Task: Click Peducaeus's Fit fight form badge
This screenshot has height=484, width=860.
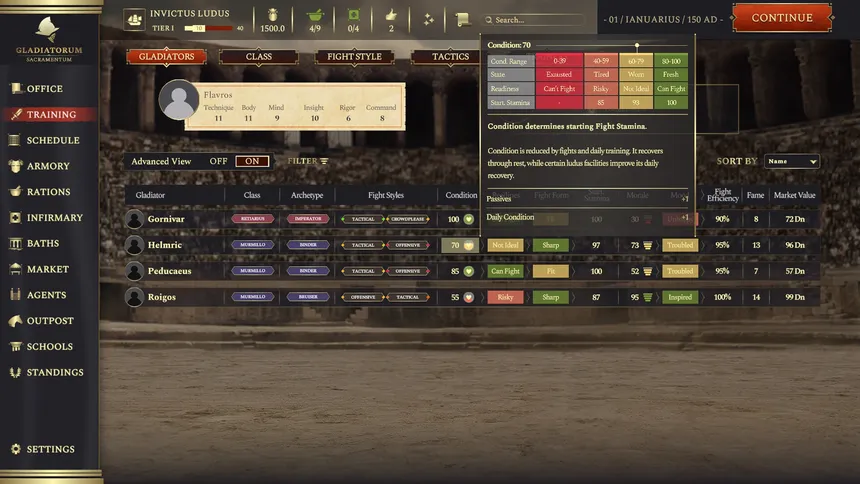Action: click(551, 271)
